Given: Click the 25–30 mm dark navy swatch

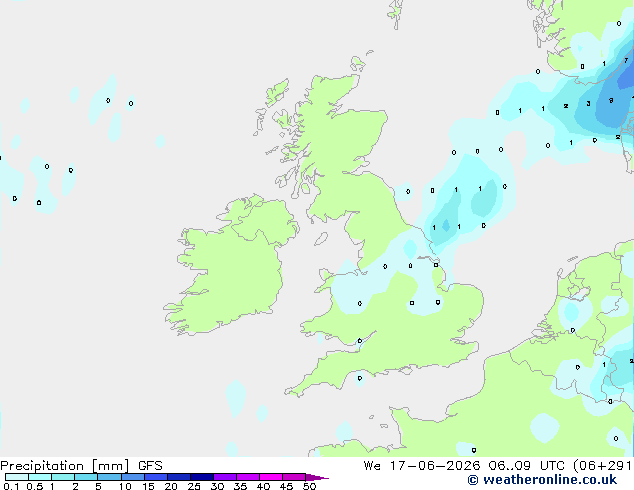Looking at the screenshot, I should 201,477.
